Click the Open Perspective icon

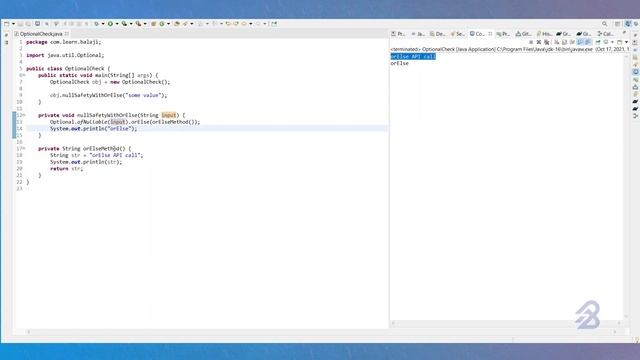point(618,24)
